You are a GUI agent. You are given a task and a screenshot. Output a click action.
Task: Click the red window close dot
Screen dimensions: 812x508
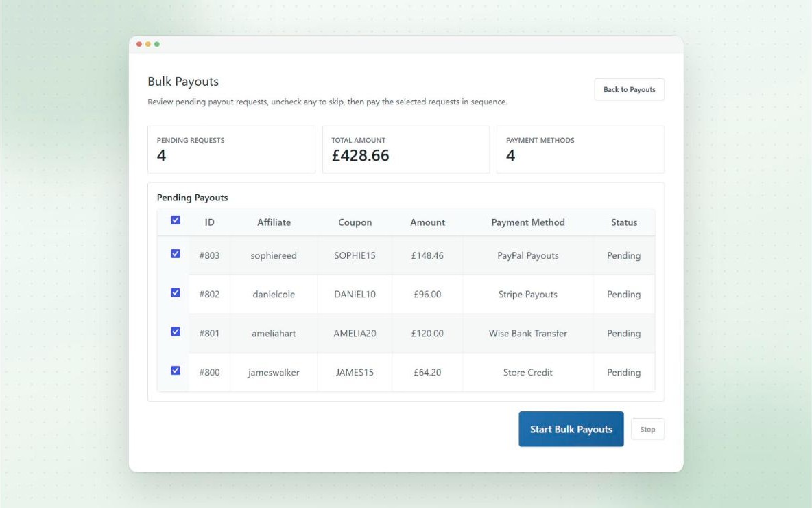pos(139,44)
